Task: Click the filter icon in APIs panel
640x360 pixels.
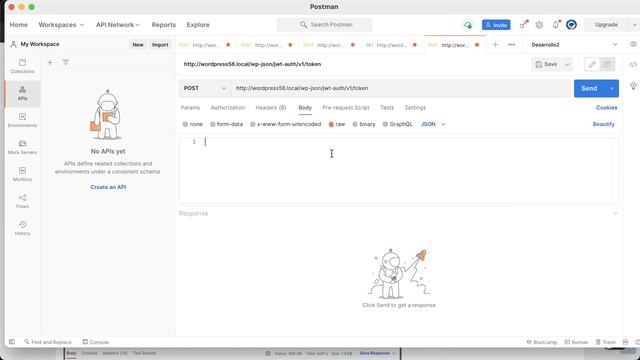Action: [65, 62]
